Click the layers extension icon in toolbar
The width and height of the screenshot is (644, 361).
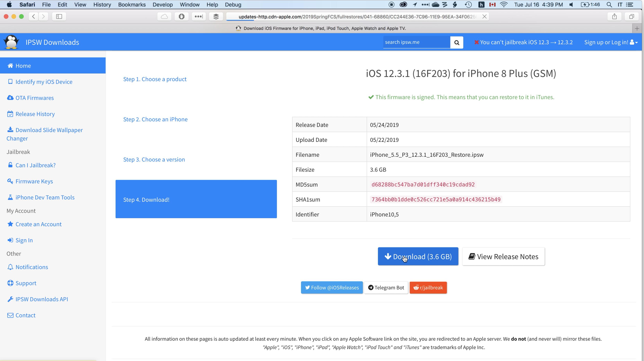pos(216,16)
